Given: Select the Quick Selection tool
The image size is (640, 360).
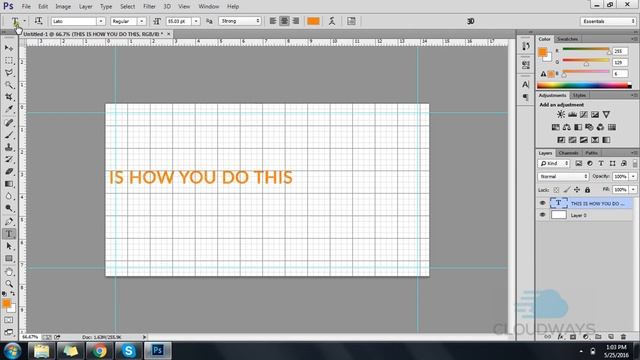Looking at the screenshot, I should click(9, 85).
